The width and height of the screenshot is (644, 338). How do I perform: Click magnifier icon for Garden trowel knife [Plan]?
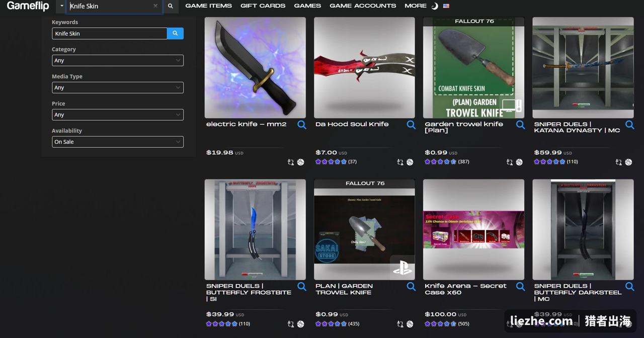(520, 125)
